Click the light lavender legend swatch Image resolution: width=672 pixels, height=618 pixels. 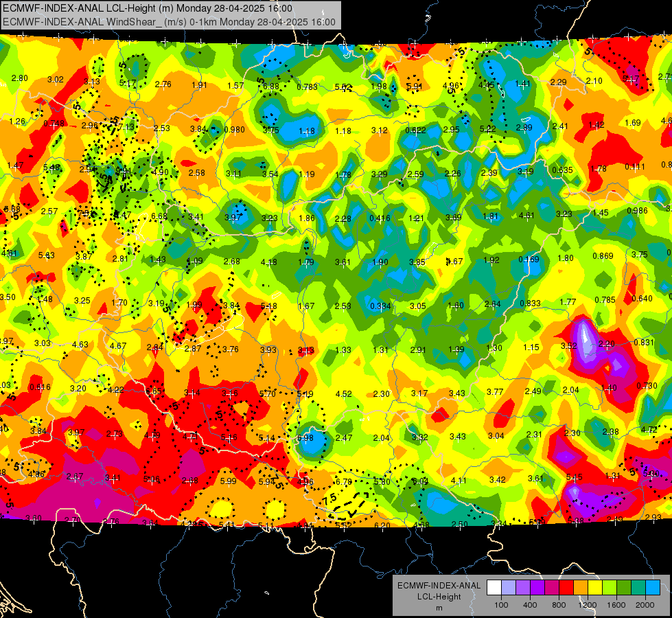[509, 588]
